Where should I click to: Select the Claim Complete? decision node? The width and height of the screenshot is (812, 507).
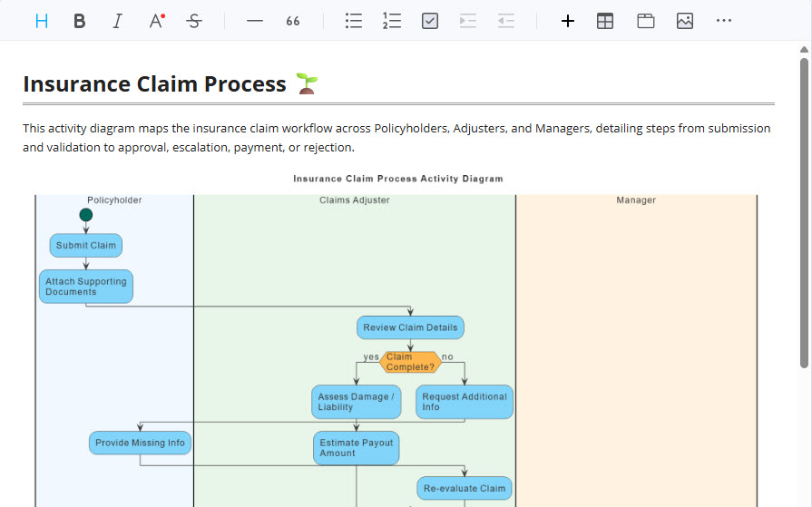410,362
